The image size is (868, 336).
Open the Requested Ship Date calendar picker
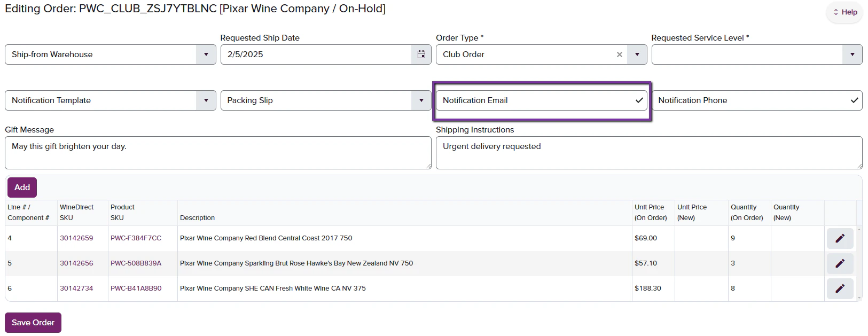pos(421,54)
